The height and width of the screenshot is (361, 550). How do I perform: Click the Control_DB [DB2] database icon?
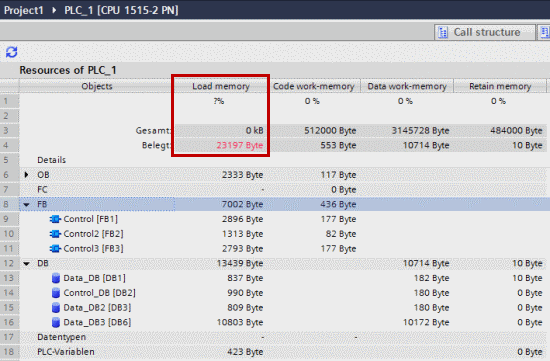tap(55, 293)
